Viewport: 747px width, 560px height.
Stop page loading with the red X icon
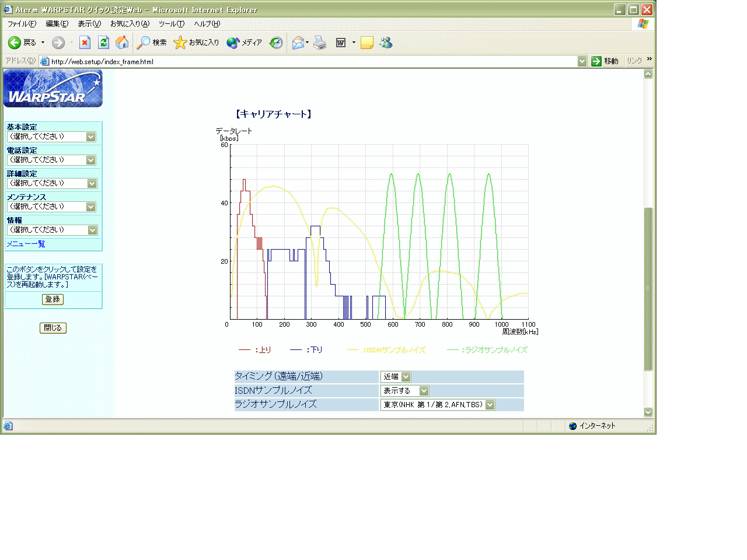[85, 43]
